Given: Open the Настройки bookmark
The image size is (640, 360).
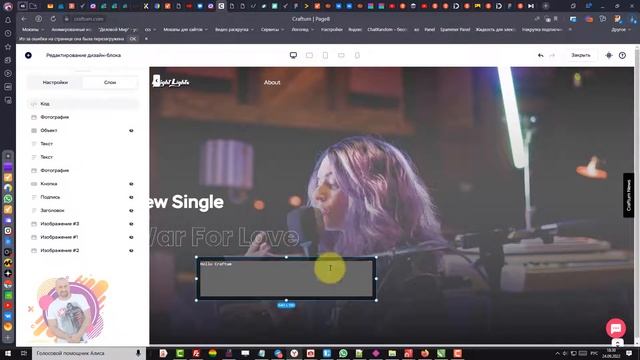Looking at the screenshot, I should [331, 30].
